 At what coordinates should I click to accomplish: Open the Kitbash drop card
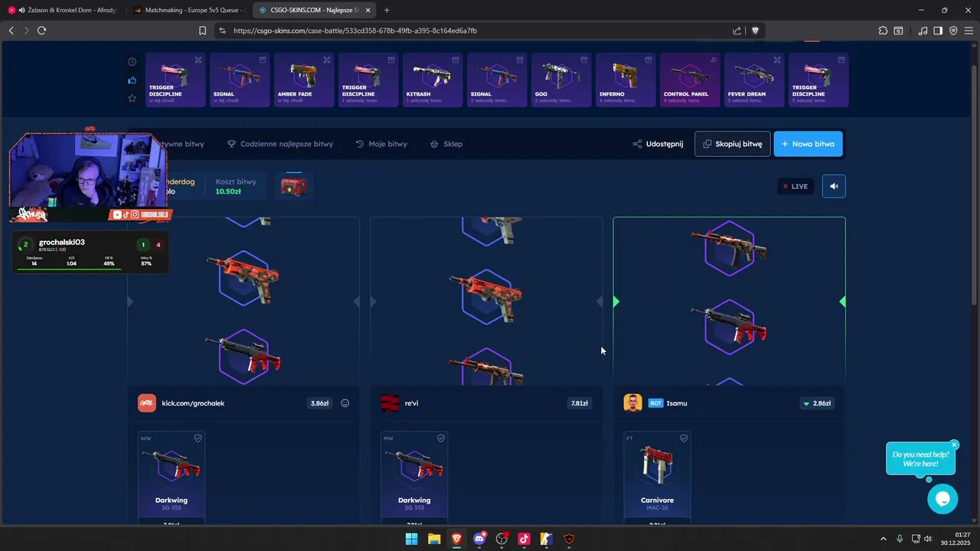coord(432,80)
